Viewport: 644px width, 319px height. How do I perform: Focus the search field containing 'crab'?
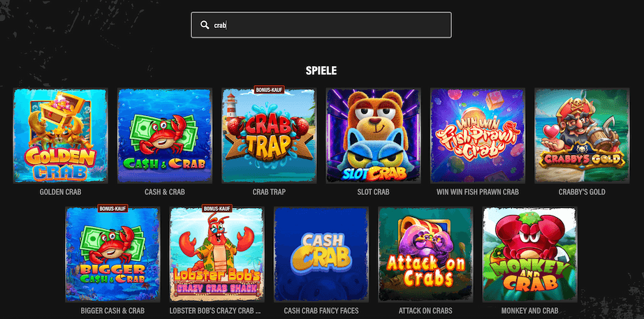[321, 25]
